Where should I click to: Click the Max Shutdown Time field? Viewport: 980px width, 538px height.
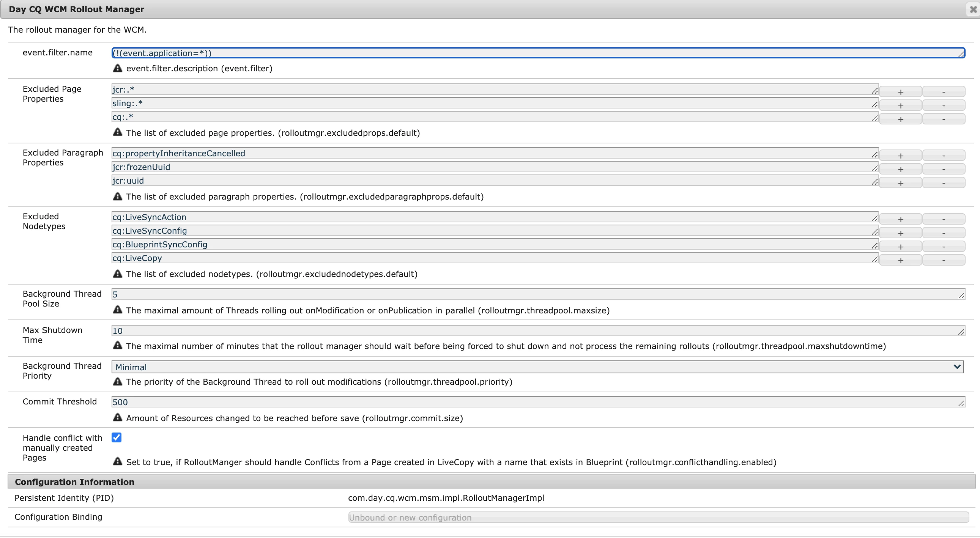point(537,330)
